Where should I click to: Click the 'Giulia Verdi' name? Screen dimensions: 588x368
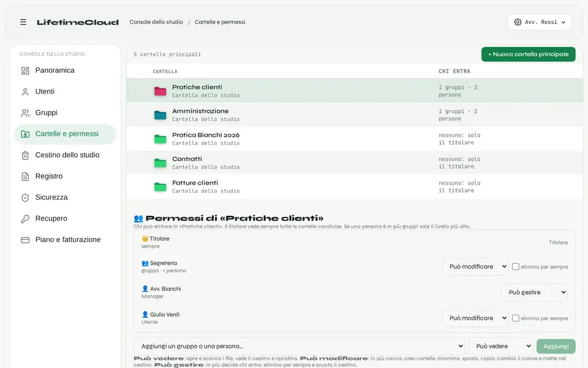tap(165, 315)
